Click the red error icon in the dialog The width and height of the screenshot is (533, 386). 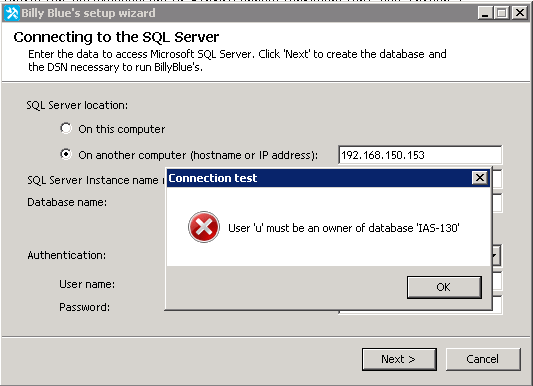point(204,227)
